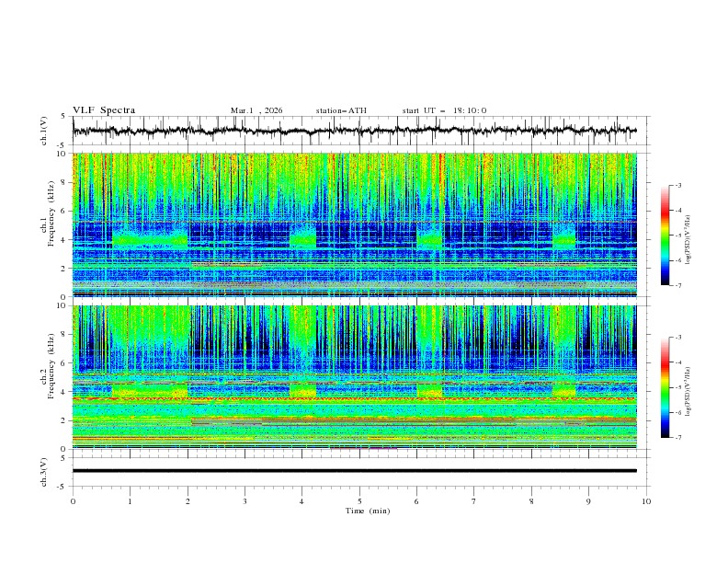728x563 pixels.
Task: Click the "-7" tick on ch.1 colorbar
Action: tap(677, 285)
